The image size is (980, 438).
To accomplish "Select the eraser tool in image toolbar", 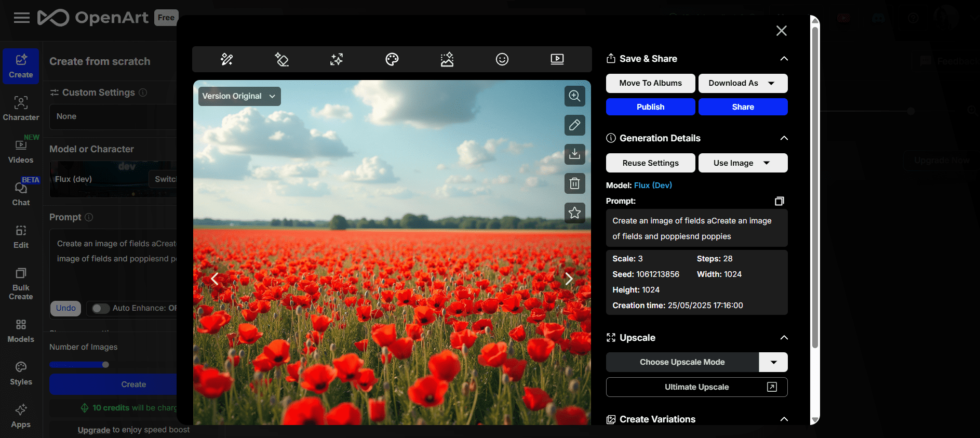I will click(281, 59).
